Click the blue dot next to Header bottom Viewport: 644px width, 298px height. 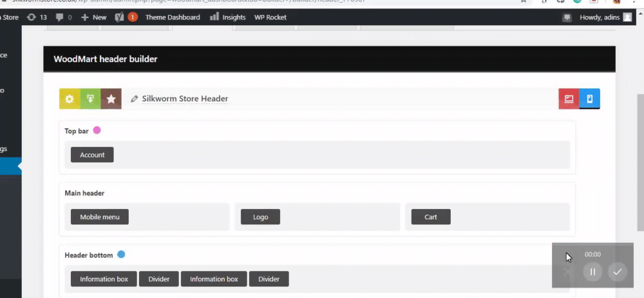pos(121,254)
